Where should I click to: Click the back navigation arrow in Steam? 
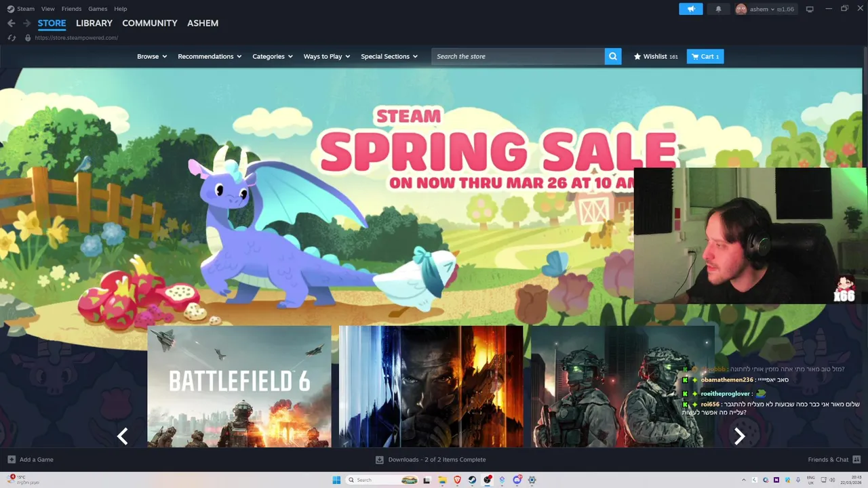11,23
